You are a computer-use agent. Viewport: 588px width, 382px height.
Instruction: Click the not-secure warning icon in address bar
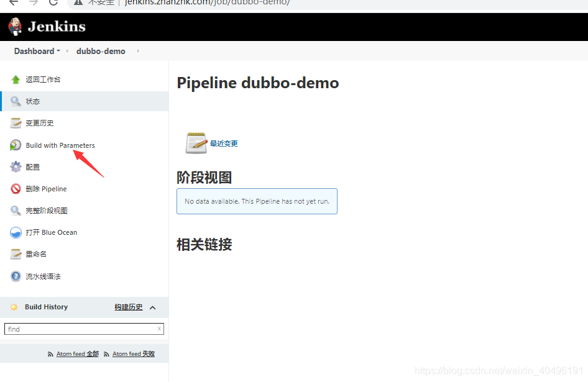pos(78,2)
